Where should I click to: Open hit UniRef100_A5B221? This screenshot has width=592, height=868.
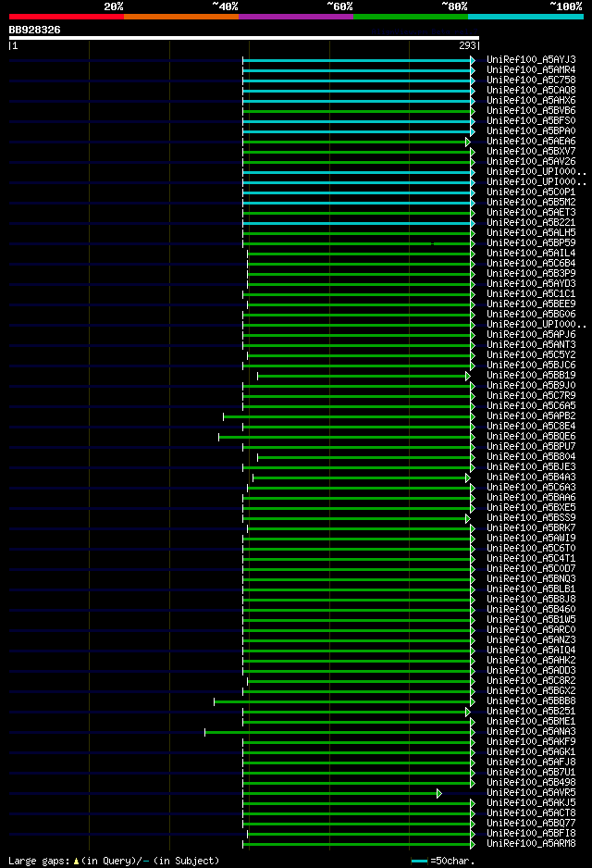(x=531, y=222)
